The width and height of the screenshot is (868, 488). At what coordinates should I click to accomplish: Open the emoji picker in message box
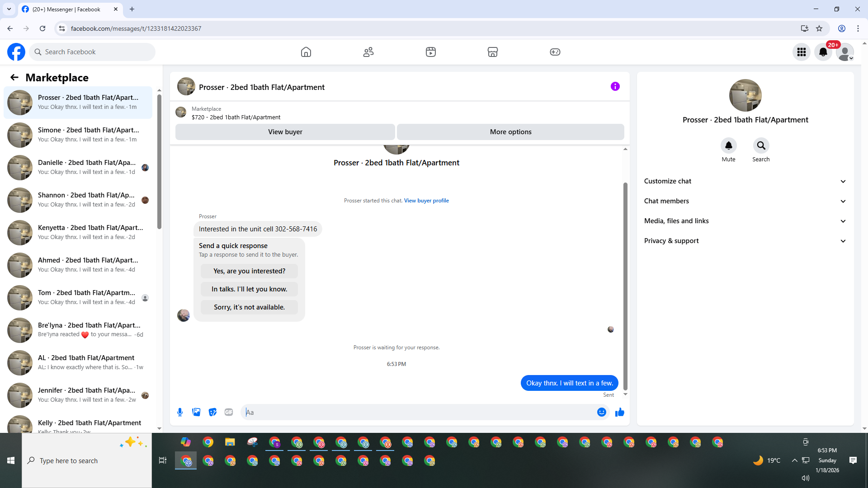601,412
